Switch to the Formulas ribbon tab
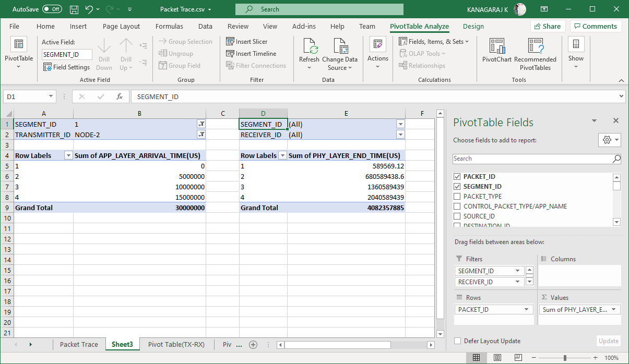The width and height of the screenshot is (629, 364). click(x=169, y=27)
